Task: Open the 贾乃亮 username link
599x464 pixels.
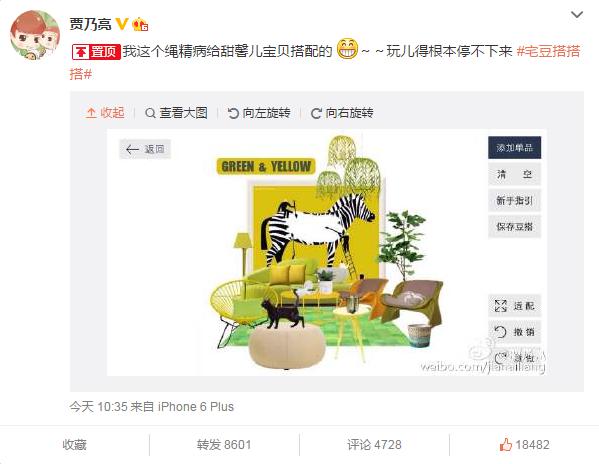Action: (90, 24)
